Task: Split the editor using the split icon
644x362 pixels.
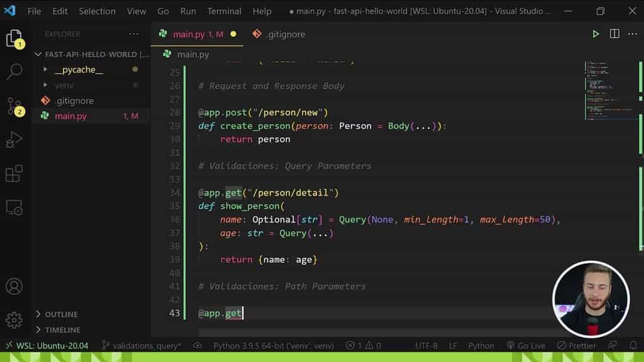Action: [614, 34]
